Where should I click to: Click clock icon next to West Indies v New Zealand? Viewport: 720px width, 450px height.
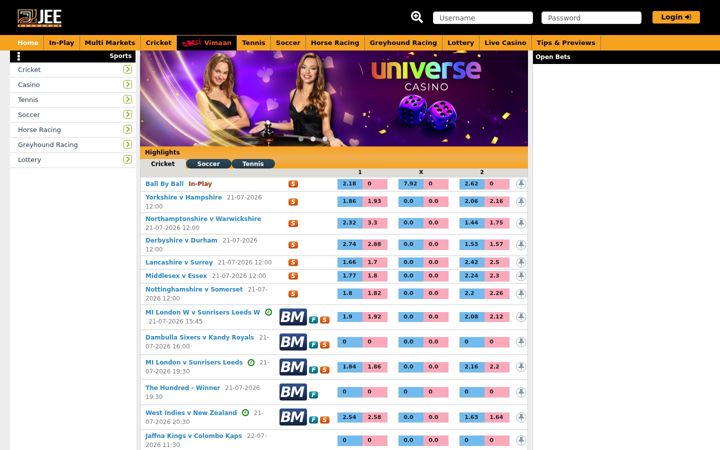[x=245, y=412]
